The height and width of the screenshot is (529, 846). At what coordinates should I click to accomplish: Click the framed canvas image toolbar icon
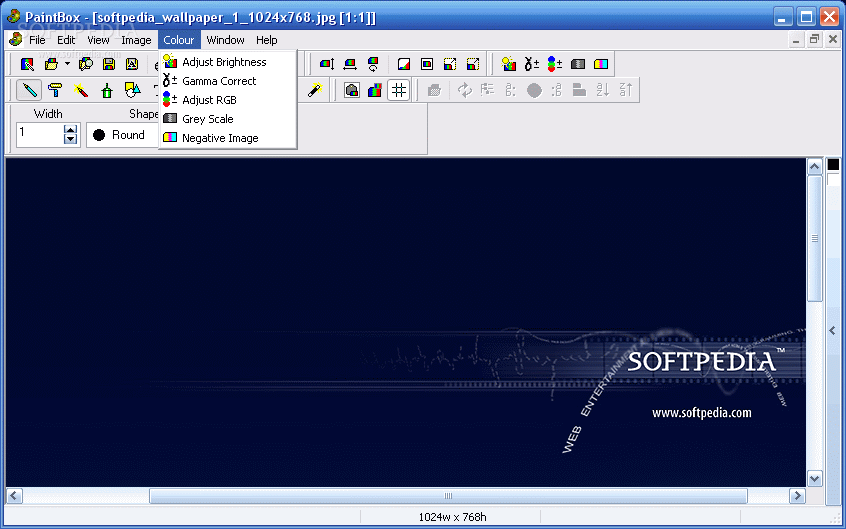(x=427, y=64)
